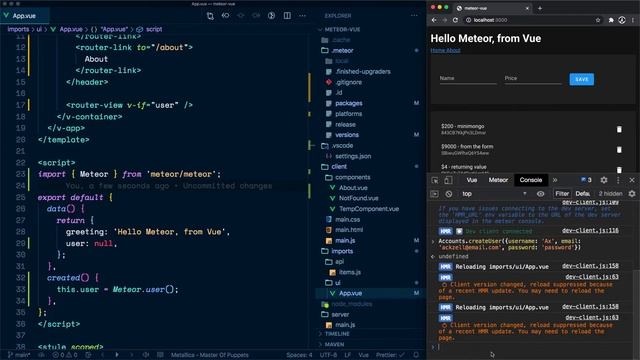Delete the '$9000 - from the form' item
640x360 pixels.
619,150
